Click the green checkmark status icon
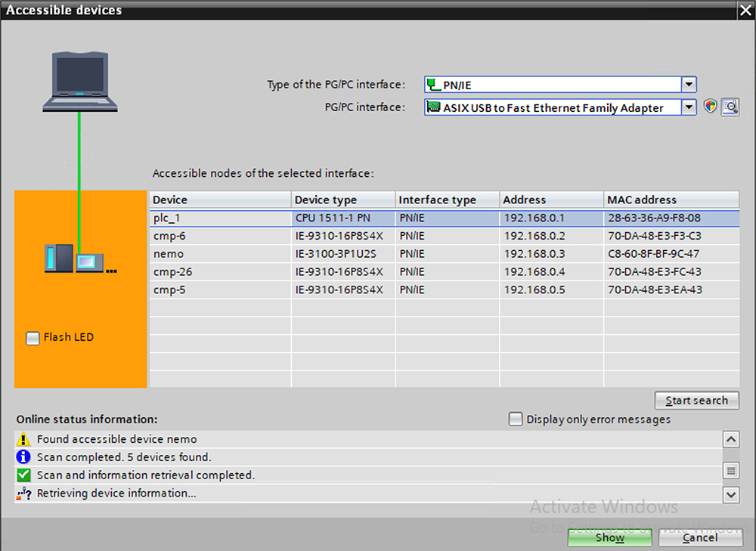This screenshot has width=756, height=551. (x=23, y=475)
